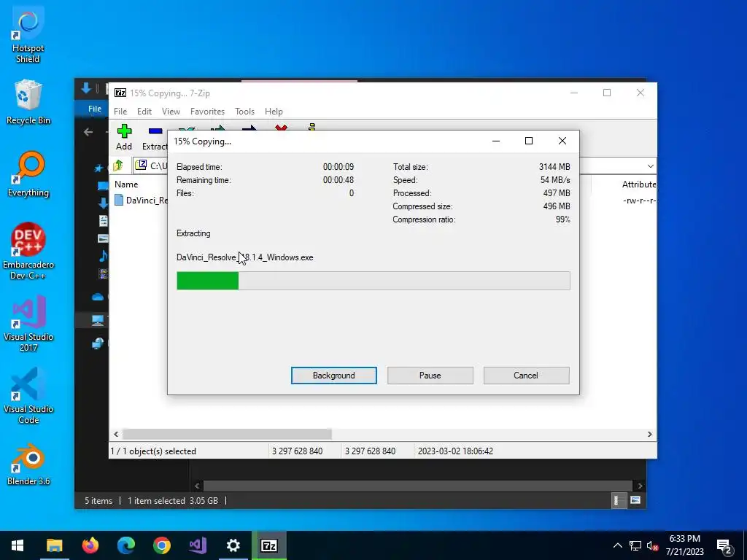
Task: Click the green Add toolbar icon in 7-Zip
Action: click(x=124, y=131)
